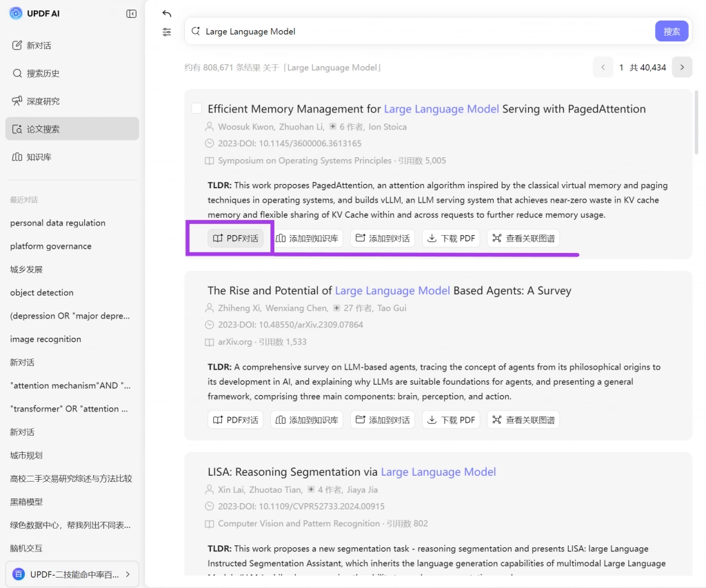Download PDF of the LLM Agents survey
The image size is (706, 588).
451,420
